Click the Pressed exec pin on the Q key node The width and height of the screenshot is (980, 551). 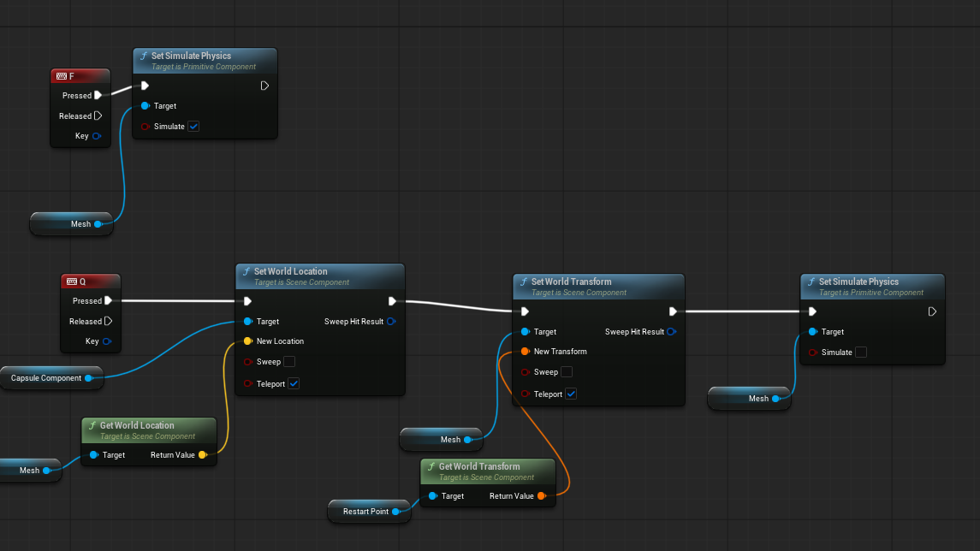[108, 300]
